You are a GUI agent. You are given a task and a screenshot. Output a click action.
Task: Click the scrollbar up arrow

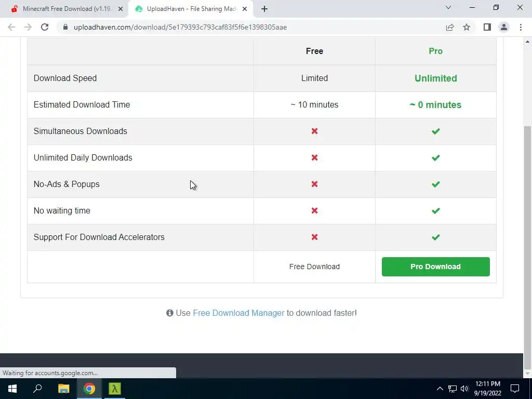click(527, 42)
